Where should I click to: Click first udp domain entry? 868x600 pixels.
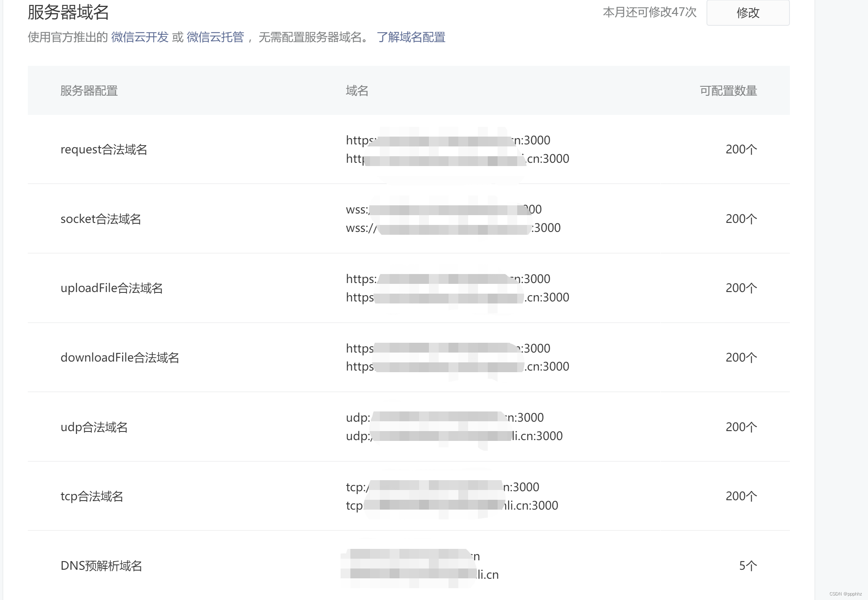click(445, 418)
